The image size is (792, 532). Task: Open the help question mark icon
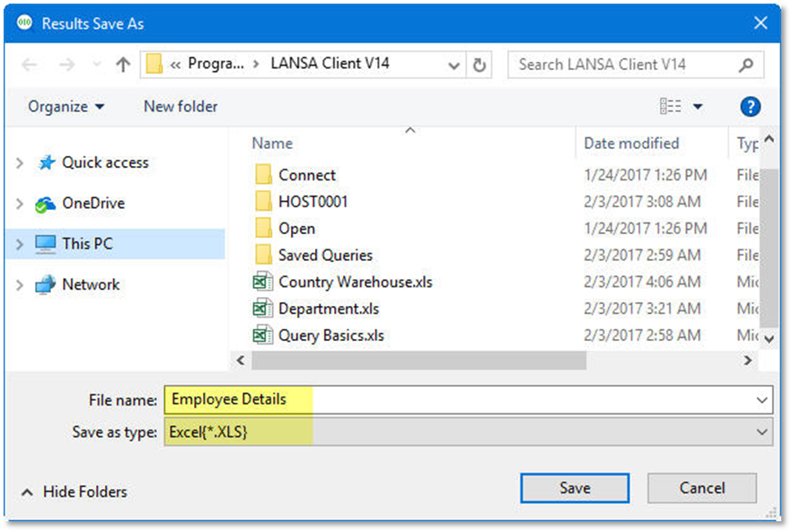click(750, 107)
